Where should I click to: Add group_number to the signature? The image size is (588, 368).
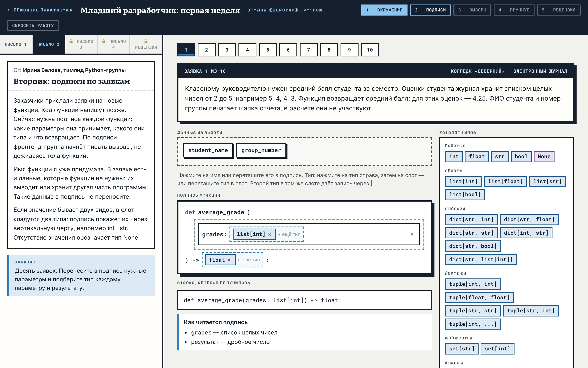coord(261,150)
